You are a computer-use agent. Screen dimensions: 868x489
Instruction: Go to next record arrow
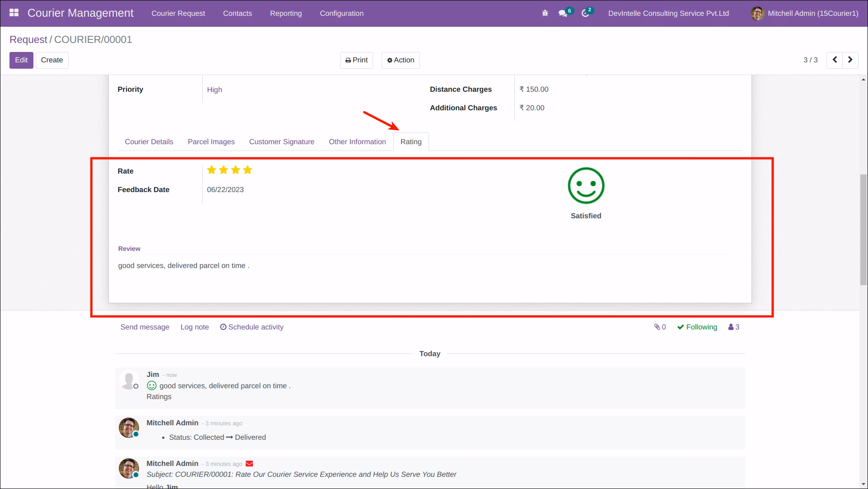coord(850,60)
